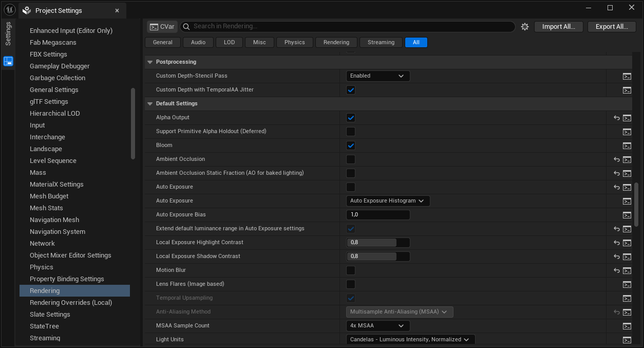Select the Misc filter button

coord(260,43)
